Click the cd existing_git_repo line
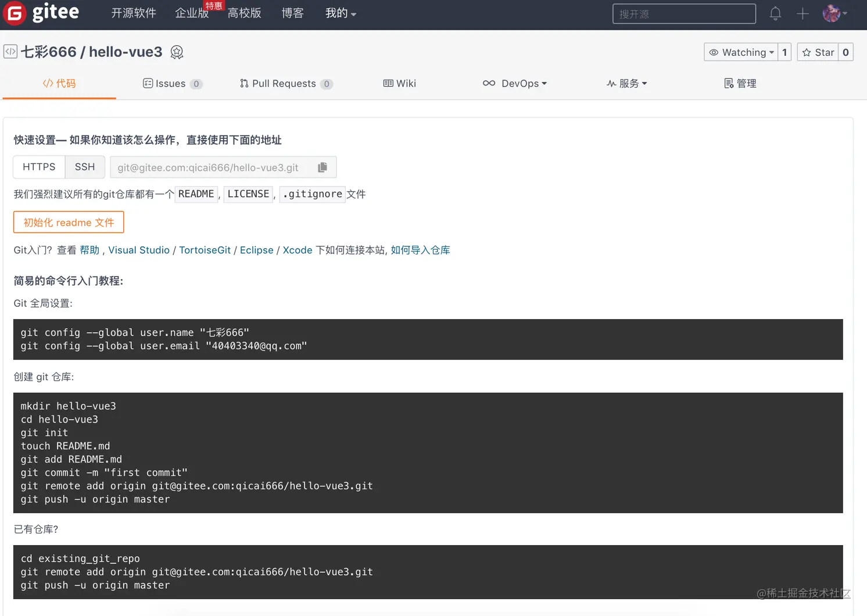The height and width of the screenshot is (616, 867). tap(80, 558)
